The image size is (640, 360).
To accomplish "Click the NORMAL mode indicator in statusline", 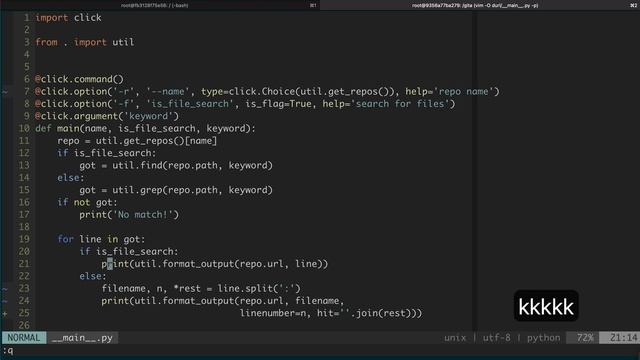I will [24, 338].
